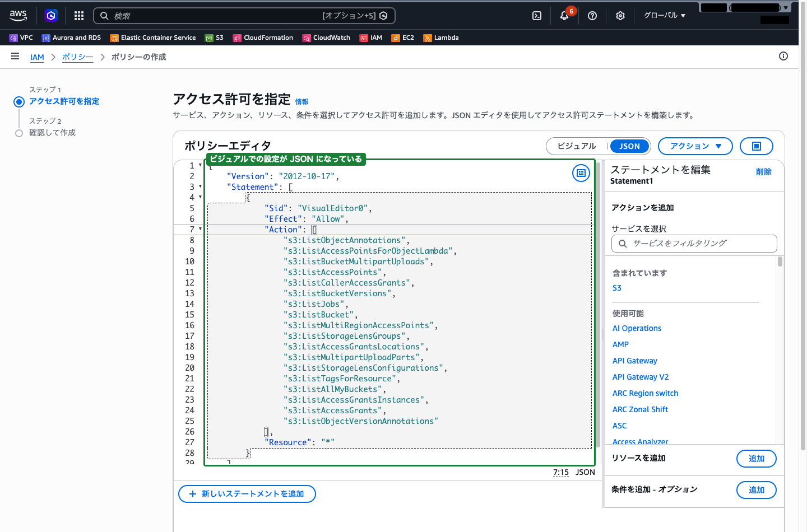Select the API Gateway service
Screen dimensions: 807x532
(635, 361)
